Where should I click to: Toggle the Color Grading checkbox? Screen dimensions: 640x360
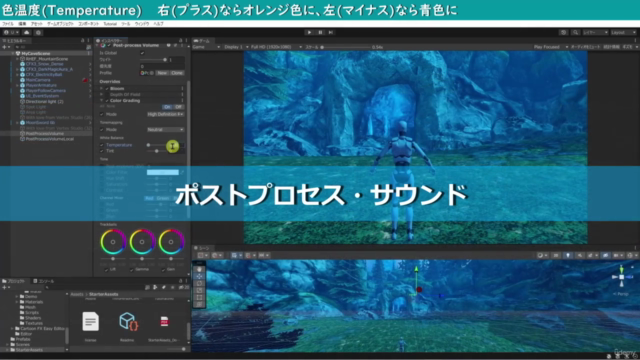pyautogui.click(x=107, y=101)
